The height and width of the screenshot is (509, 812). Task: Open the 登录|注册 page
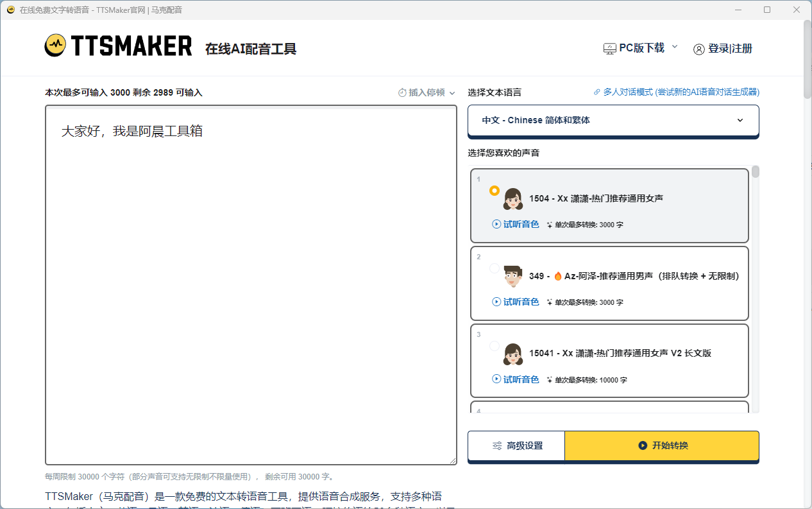click(723, 49)
